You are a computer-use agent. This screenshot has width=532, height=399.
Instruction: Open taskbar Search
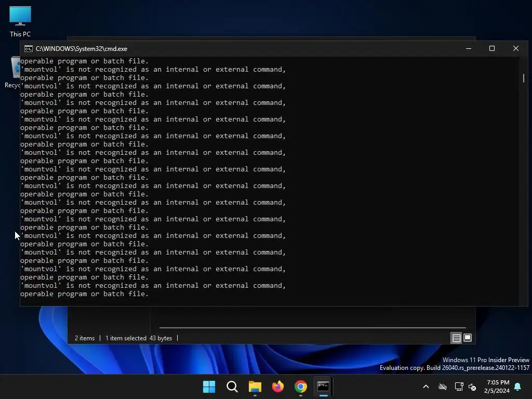coord(232,387)
